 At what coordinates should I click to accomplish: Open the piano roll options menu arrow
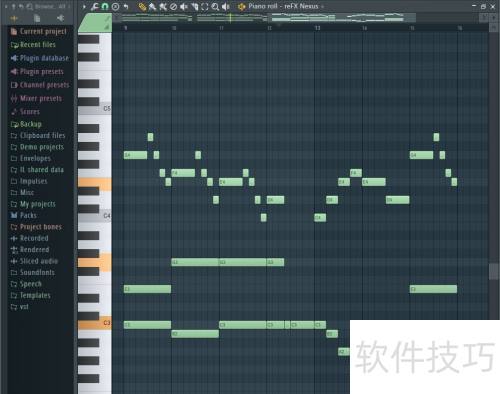[x=84, y=6]
